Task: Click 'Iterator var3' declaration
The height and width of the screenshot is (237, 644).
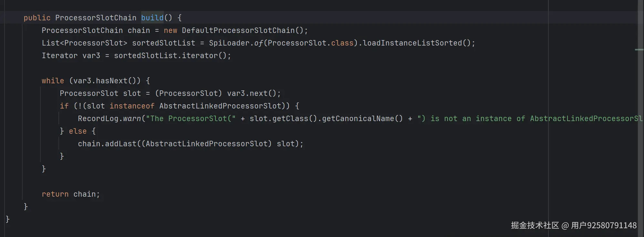Action: coord(71,56)
